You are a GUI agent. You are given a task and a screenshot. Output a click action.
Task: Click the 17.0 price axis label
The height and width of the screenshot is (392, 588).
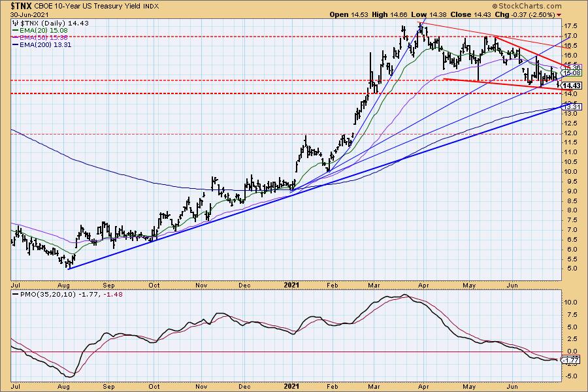tap(570, 37)
